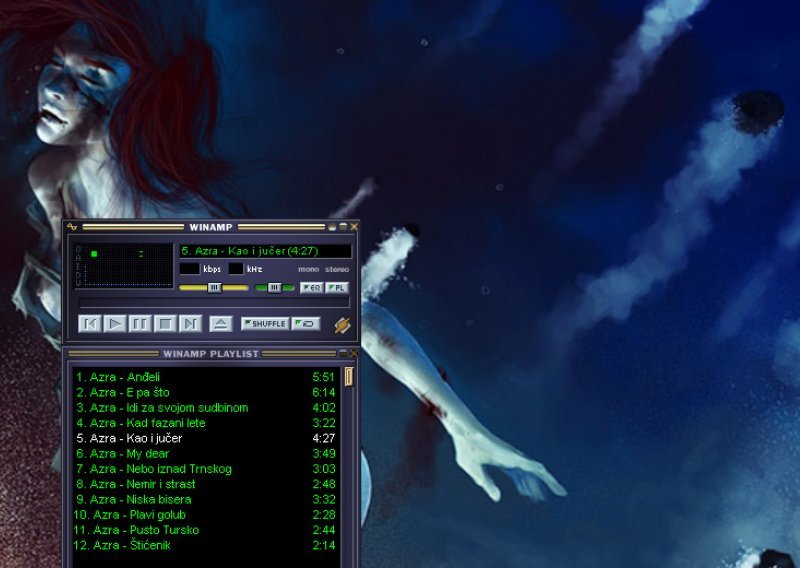Click the 'stereo' indicator label
Screen dimensions: 800x568
pyautogui.click(x=337, y=269)
